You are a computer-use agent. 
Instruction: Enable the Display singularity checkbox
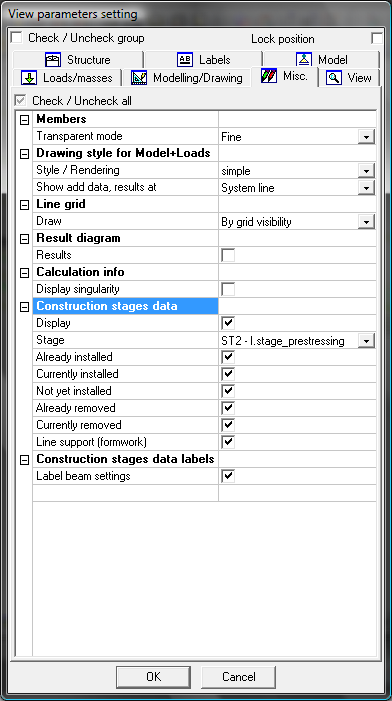click(x=228, y=289)
